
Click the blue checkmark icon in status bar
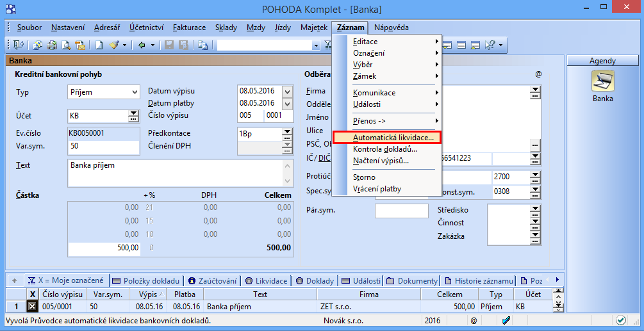pos(506,320)
